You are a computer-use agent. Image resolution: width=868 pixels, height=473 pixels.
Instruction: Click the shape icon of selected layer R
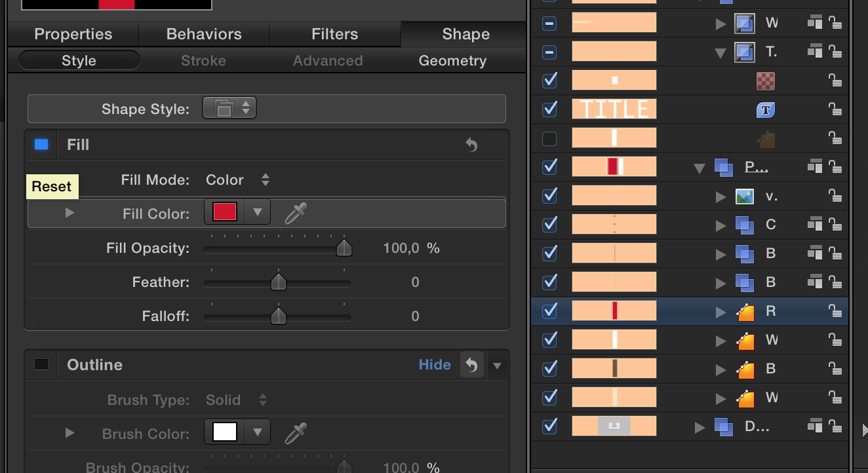click(745, 312)
